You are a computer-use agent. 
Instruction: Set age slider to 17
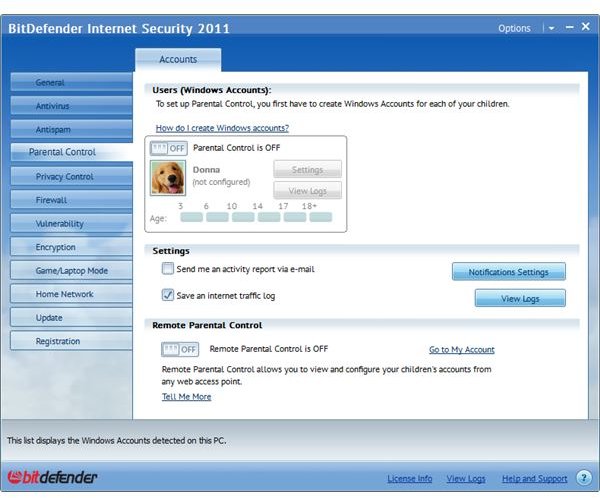point(295,217)
